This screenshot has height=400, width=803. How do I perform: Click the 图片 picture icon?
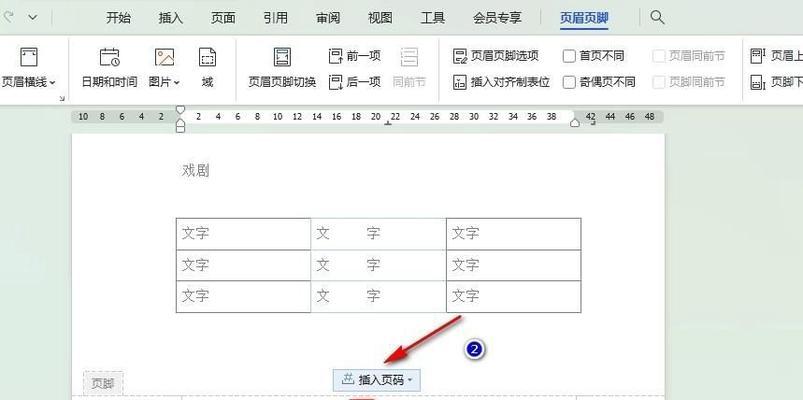[164, 57]
